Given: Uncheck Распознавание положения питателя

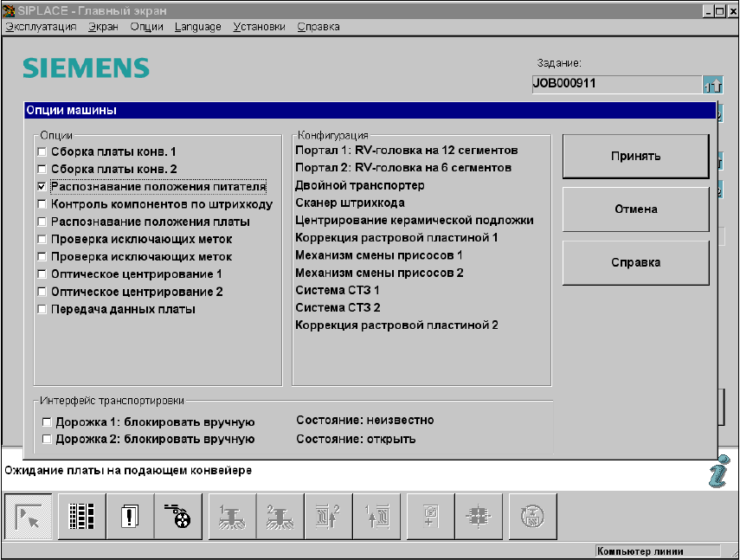Looking at the screenshot, I should coord(42,187).
